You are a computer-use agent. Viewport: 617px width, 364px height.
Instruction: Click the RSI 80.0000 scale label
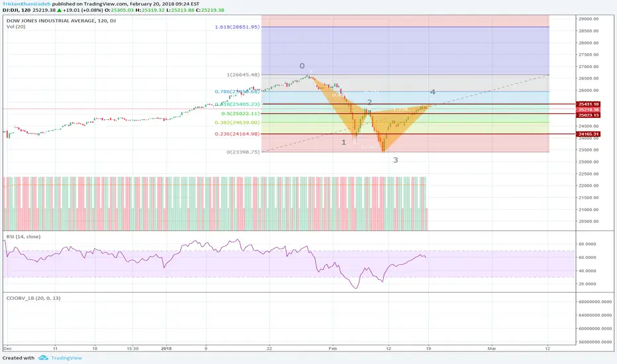(587, 244)
